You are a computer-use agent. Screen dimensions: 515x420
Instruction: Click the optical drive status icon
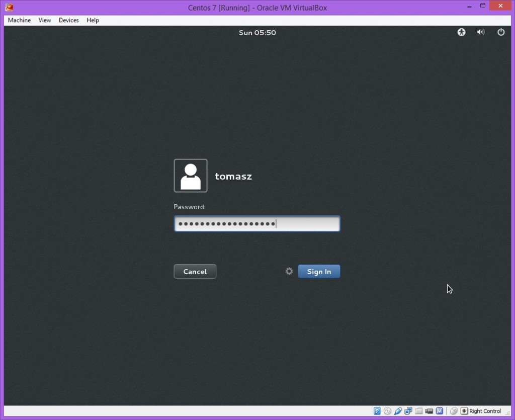387,411
